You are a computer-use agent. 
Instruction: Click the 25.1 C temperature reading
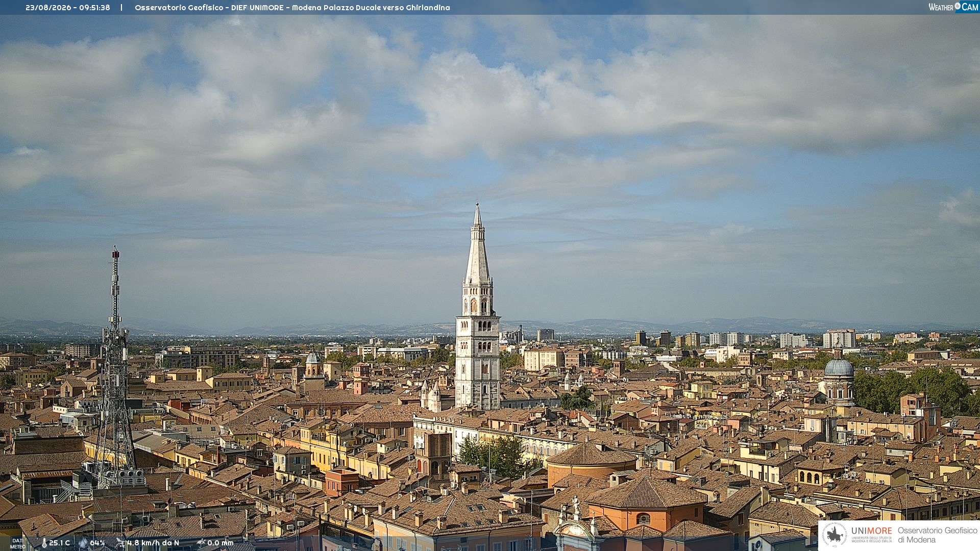59,543
